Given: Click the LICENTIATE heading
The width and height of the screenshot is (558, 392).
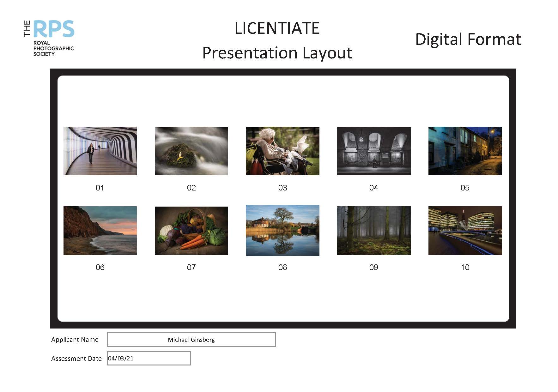Looking at the screenshot, I should click(x=277, y=28).
